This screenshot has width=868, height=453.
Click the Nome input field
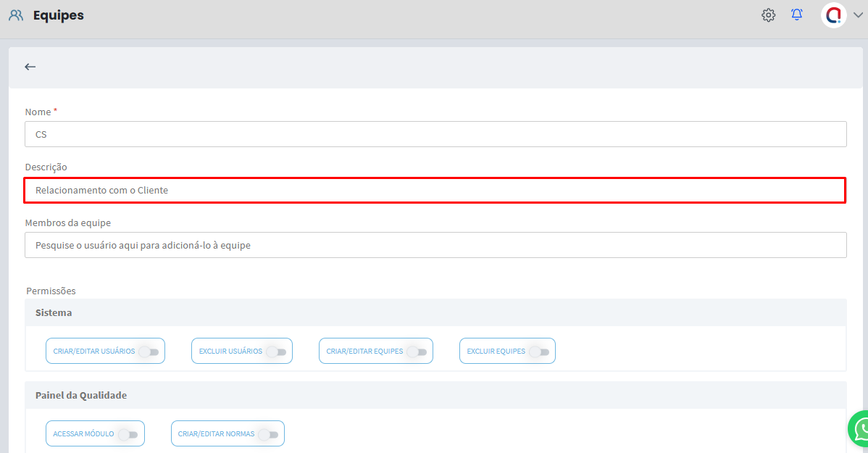click(x=435, y=134)
